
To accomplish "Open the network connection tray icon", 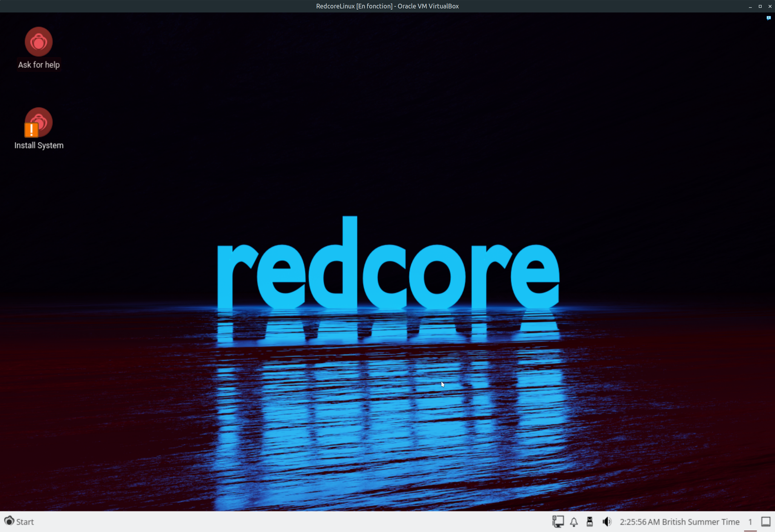I will tap(558, 522).
